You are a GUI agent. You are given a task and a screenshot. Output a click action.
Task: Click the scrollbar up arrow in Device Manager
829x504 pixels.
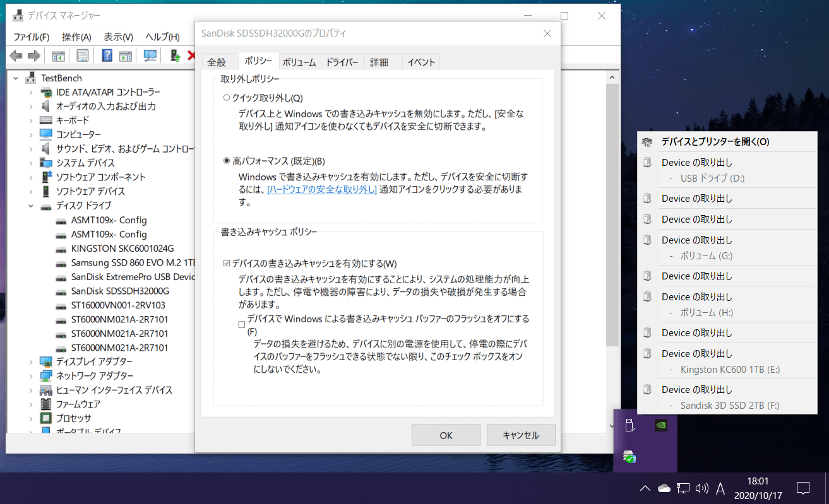612,77
